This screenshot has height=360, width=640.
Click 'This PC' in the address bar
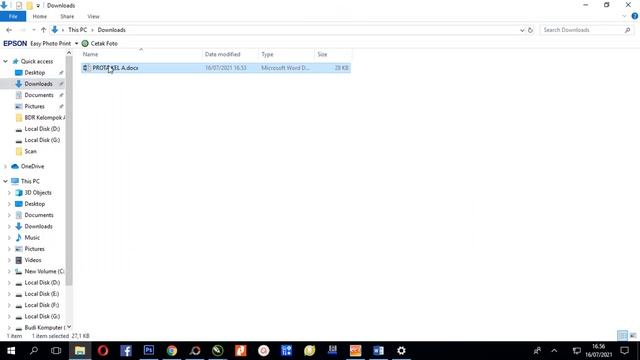78,30
